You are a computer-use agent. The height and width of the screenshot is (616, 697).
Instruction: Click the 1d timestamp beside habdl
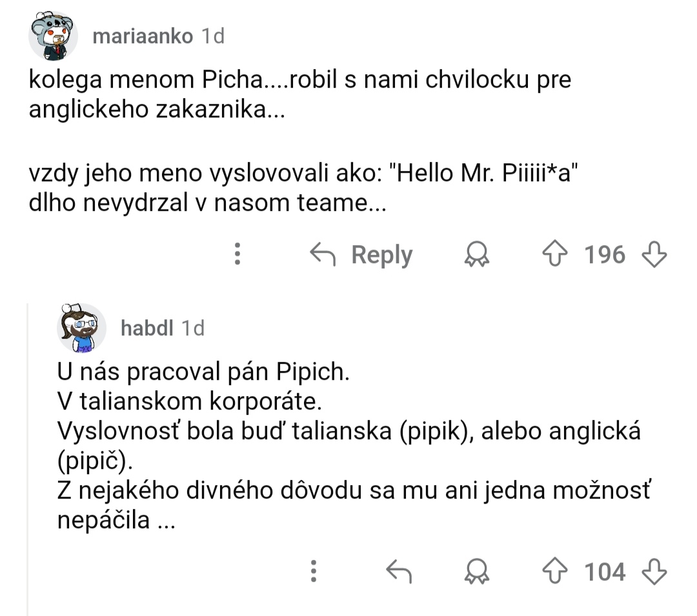pyautogui.click(x=193, y=328)
